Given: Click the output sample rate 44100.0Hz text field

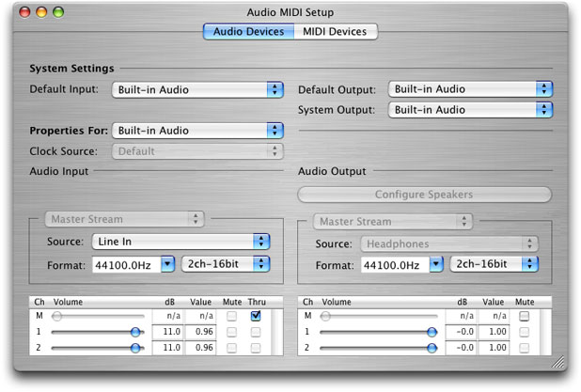Looking at the screenshot, I should (395, 264).
